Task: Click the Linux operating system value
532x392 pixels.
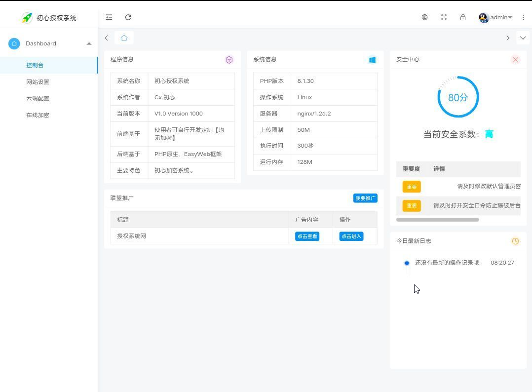Action: point(304,97)
